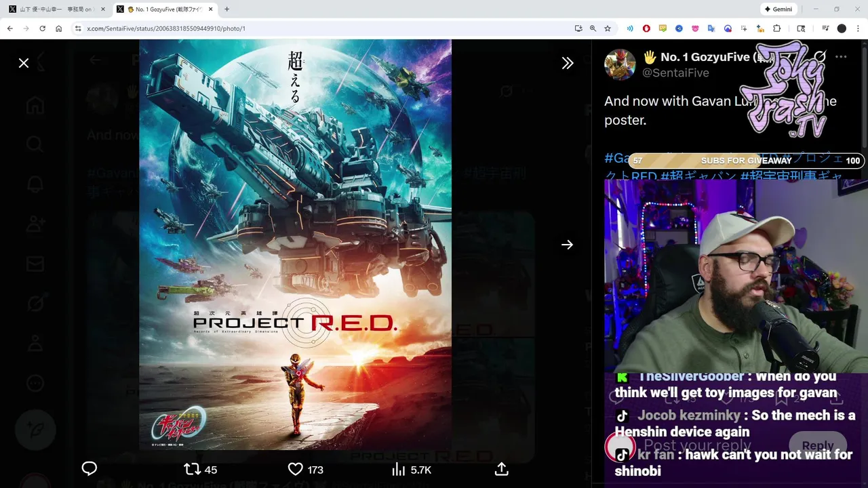This screenshot has height=488, width=868.
Task: Open notifications bell in X sidebar
Action: click(x=35, y=184)
